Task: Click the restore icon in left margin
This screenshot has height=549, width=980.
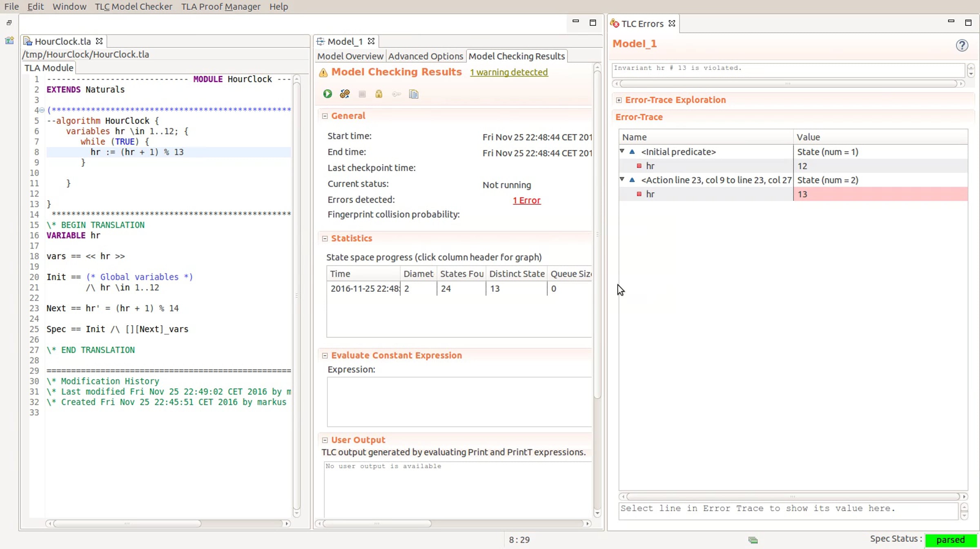Action: (9, 23)
